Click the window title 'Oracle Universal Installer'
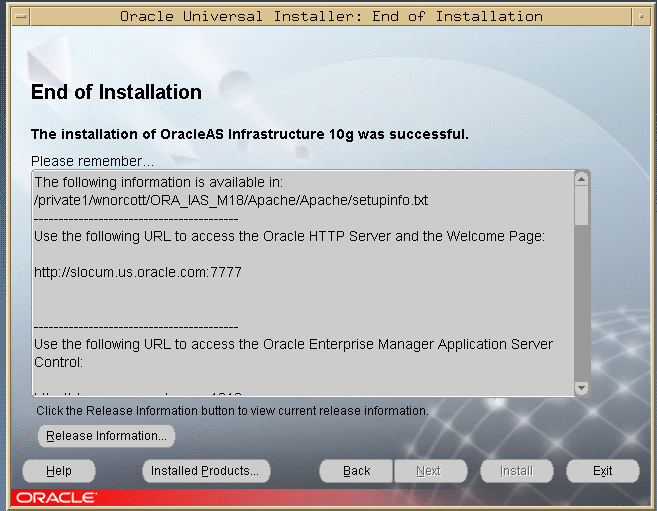 click(331, 16)
